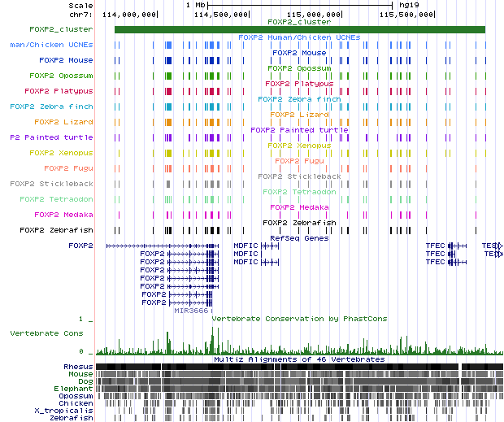Open the FOXP2 Zebra finch left track label
The image size is (504, 422).
[x=51, y=107]
